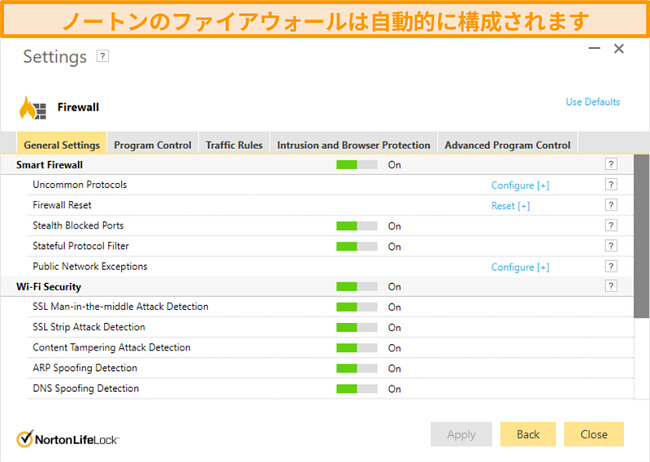Select SSL Man-in-the-middle Attack Detection label

121,306
